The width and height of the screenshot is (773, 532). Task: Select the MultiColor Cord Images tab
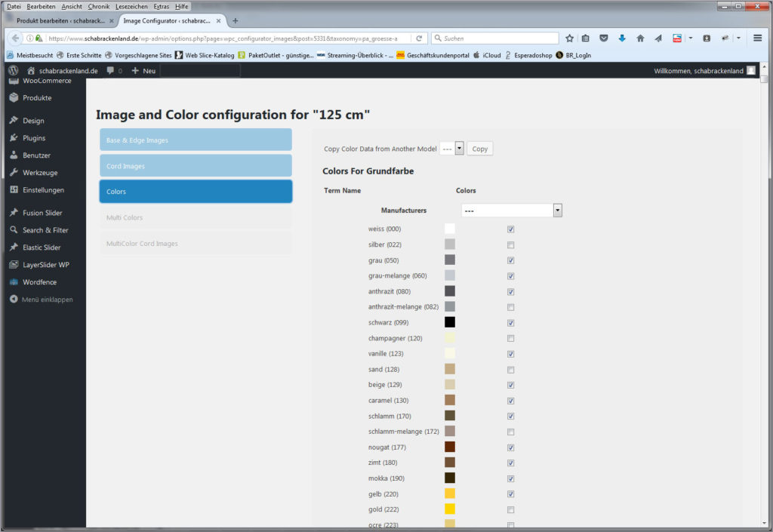coord(196,243)
